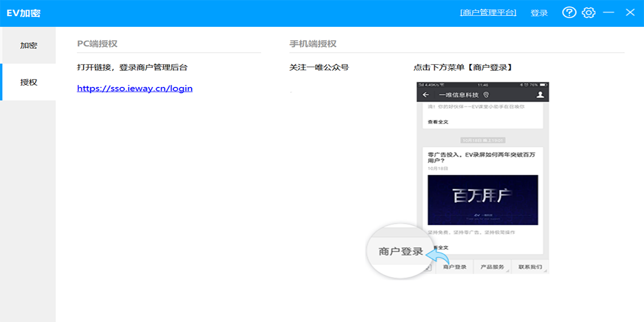Switch to the 加密 tab
Image resolution: width=644 pixels, height=322 pixels.
(28, 45)
